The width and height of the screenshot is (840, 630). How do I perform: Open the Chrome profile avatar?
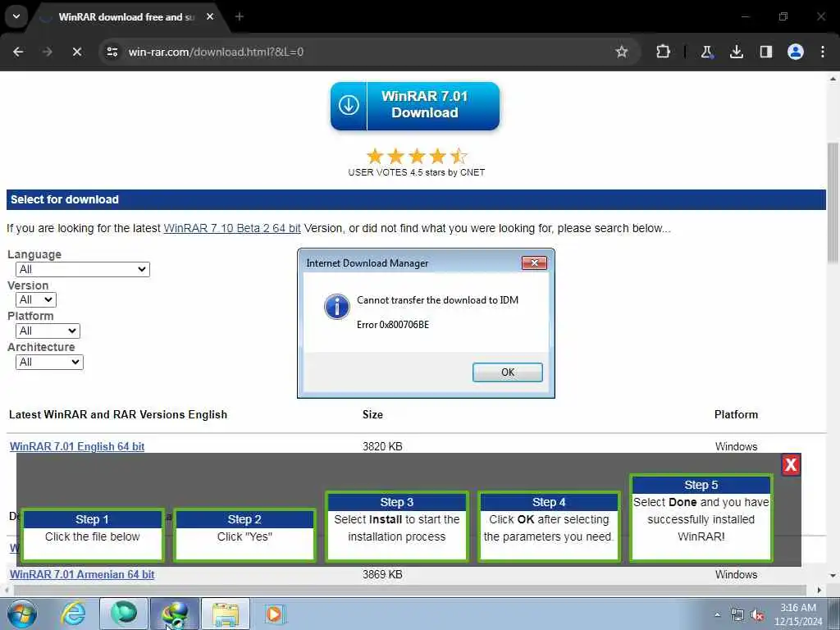pos(796,52)
